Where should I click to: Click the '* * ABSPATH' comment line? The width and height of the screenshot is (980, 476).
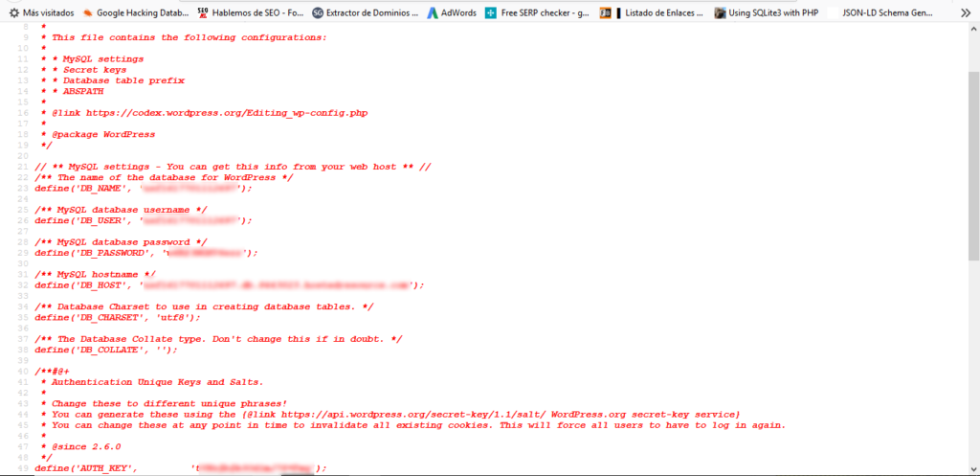coord(73,91)
